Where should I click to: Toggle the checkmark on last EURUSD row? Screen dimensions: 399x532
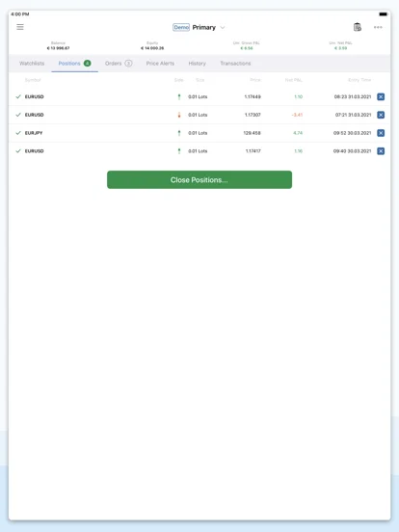[x=18, y=150]
